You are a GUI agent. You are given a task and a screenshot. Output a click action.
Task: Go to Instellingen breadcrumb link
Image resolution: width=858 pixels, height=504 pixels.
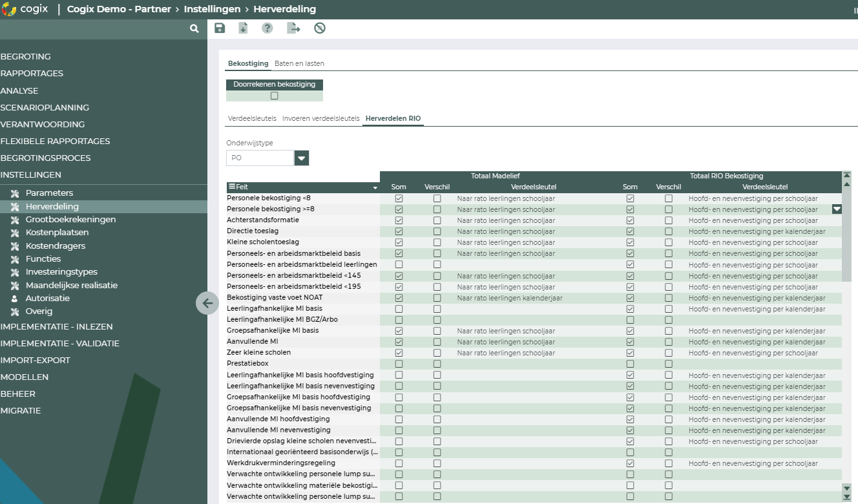(x=212, y=9)
